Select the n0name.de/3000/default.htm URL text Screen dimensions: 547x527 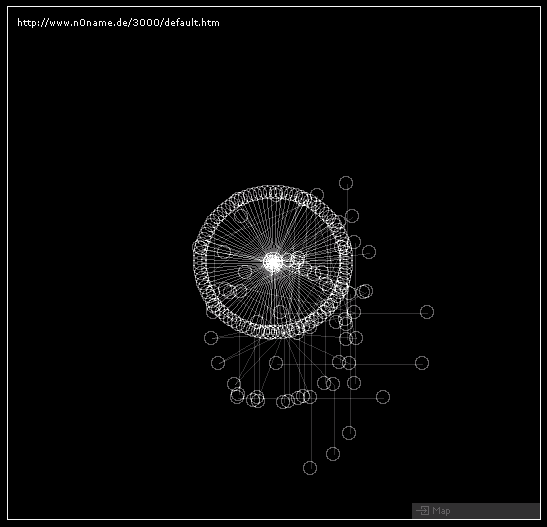(x=119, y=23)
